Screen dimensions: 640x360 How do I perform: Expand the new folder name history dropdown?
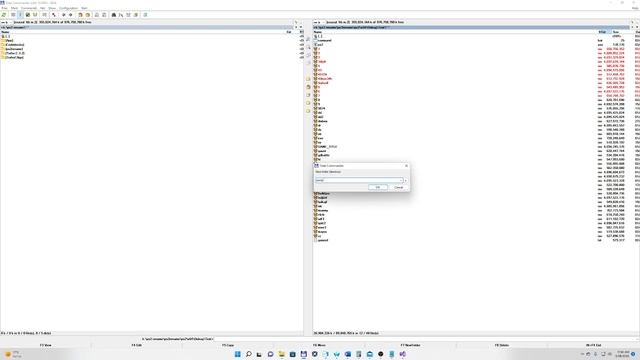[x=402, y=180]
